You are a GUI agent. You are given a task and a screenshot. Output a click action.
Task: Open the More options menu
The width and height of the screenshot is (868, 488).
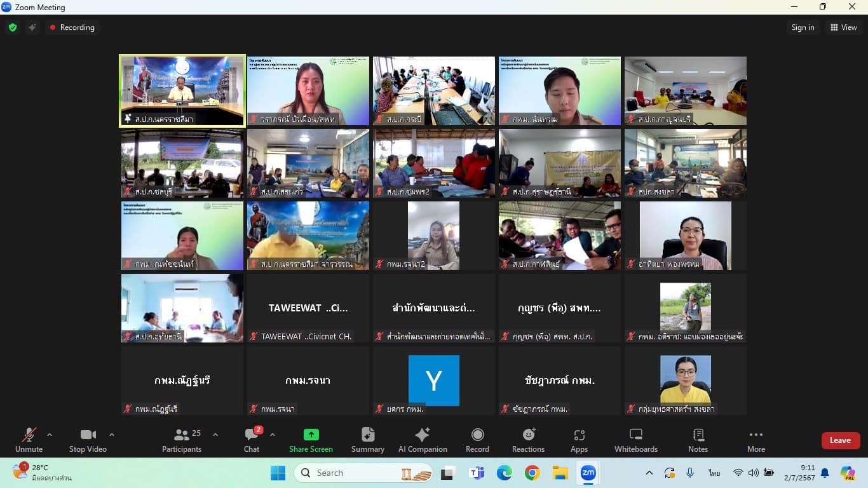756,440
